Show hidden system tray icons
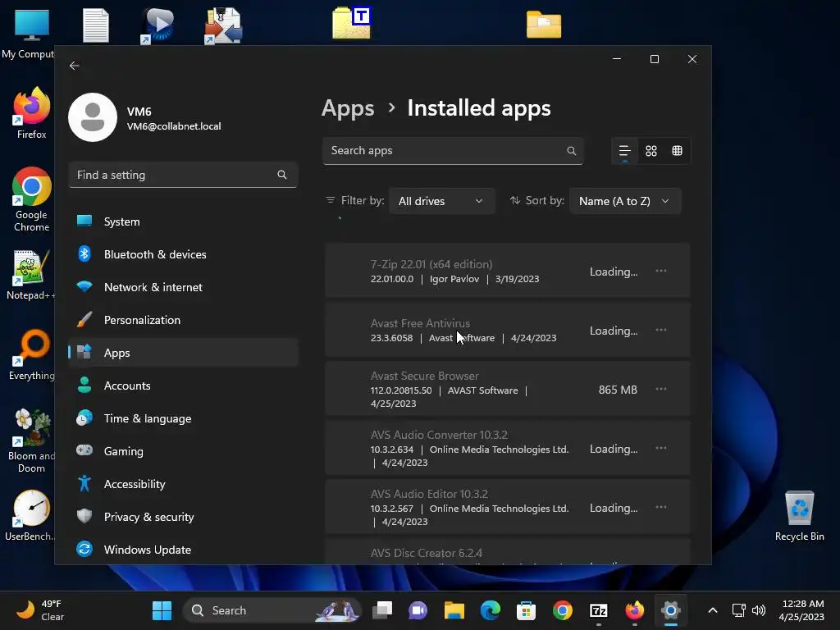The height and width of the screenshot is (630, 840). (x=713, y=610)
